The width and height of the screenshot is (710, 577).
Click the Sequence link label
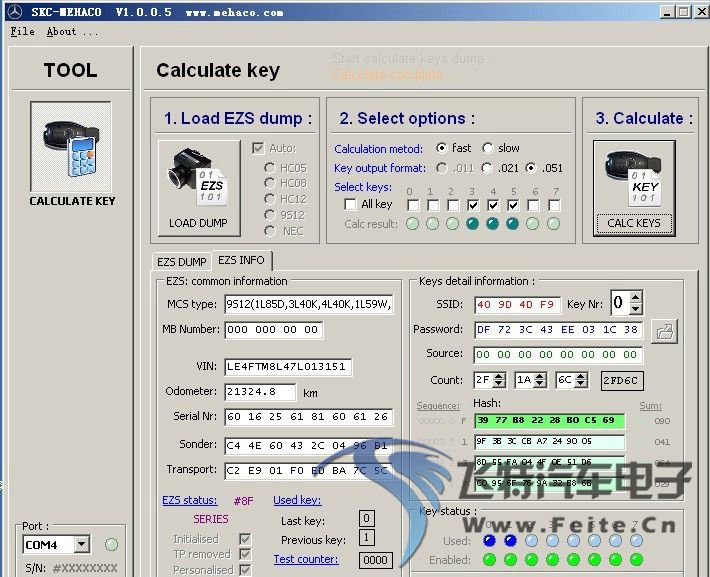[x=438, y=406]
